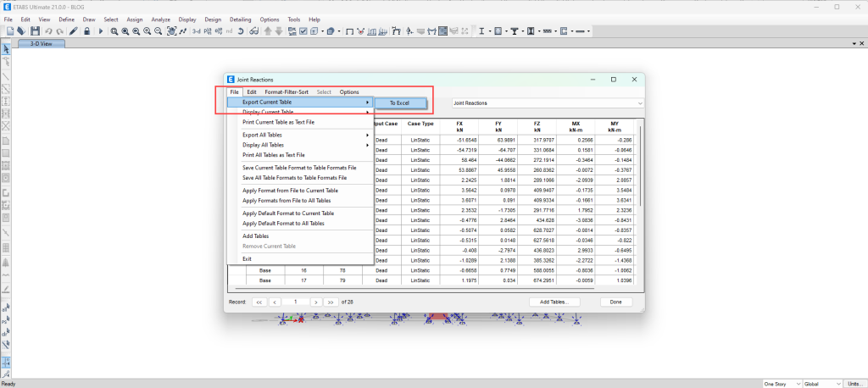The image size is (868, 388).
Task: Open the Define menu
Action: 66,19
